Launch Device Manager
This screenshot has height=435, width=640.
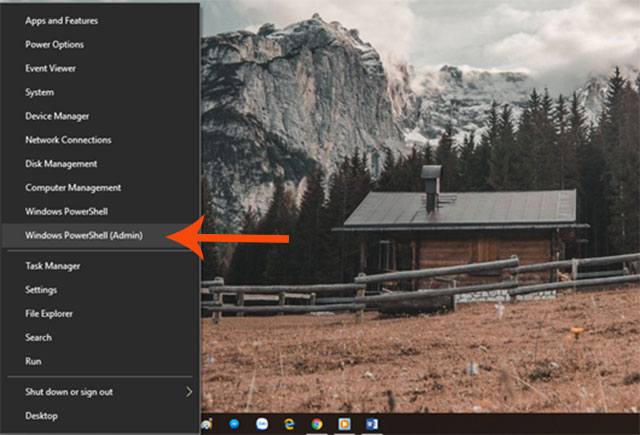tap(100, 116)
